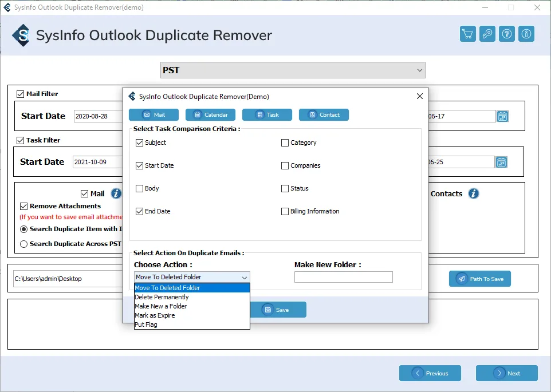
Task: Click the Mail Filter end date calendar icon
Action: coord(502,116)
